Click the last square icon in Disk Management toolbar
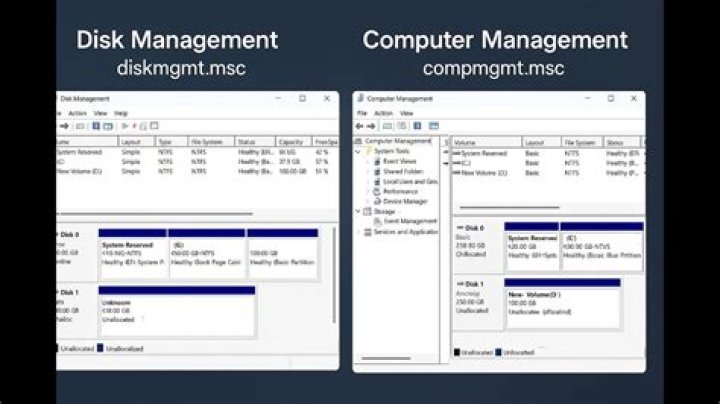The width and height of the screenshot is (720, 404). click(154, 125)
